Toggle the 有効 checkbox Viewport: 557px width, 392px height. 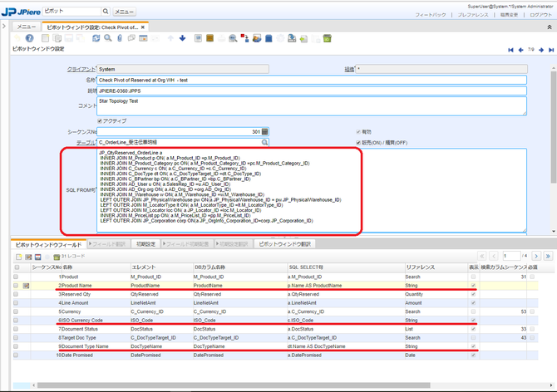coord(358,131)
